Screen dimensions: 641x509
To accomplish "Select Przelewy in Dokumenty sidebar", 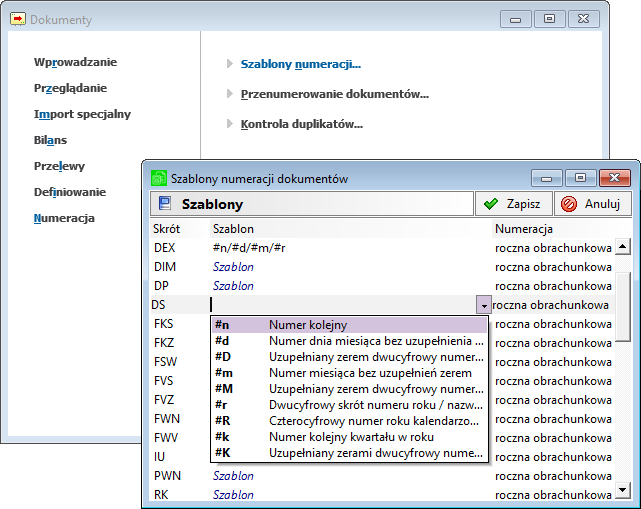I will pos(59,166).
